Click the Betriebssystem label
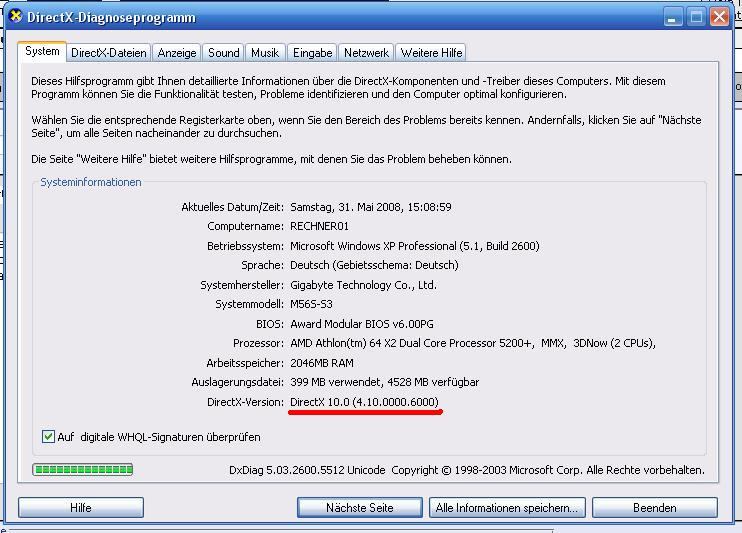The image size is (742, 533). coord(246,246)
